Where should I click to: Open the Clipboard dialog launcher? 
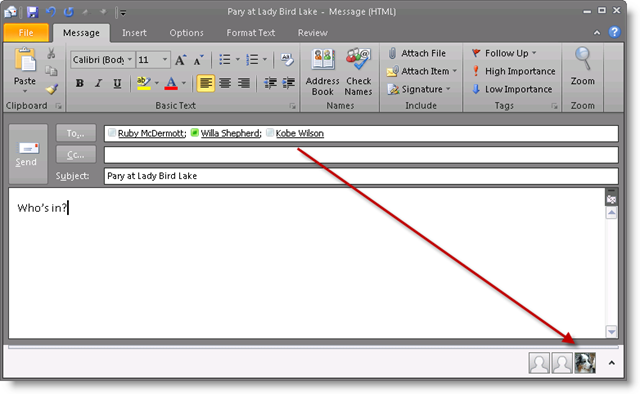tap(59, 106)
